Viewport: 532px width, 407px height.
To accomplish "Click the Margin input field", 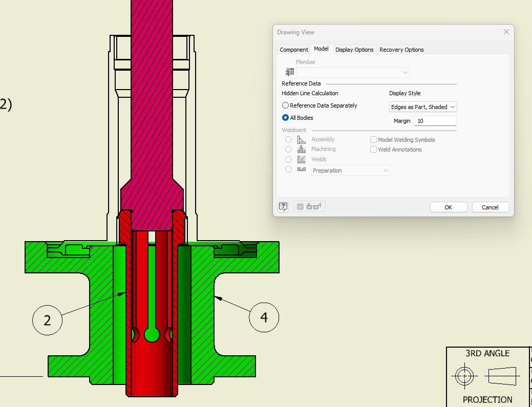I will [x=435, y=121].
